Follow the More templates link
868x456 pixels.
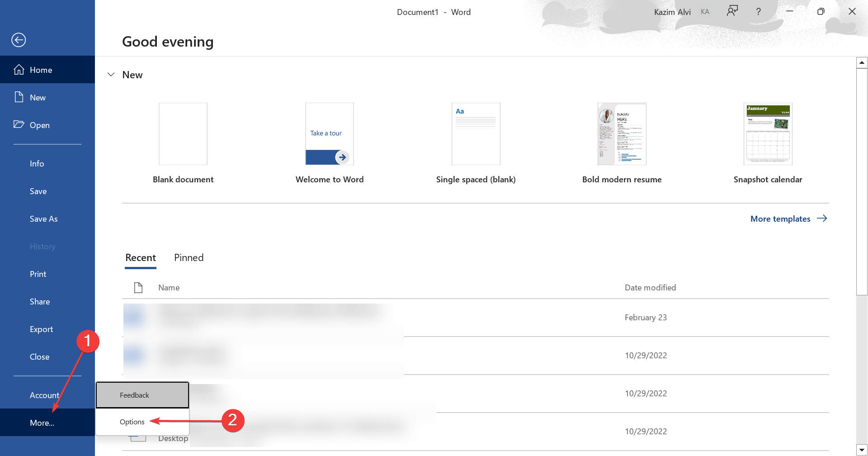[788, 218]
